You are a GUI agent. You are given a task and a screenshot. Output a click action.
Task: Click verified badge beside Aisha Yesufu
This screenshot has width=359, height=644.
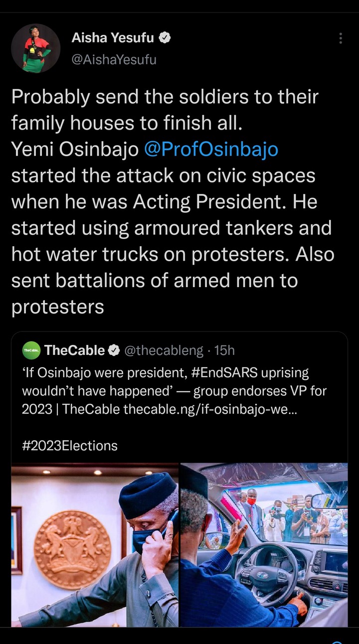[x=165, y=37]
